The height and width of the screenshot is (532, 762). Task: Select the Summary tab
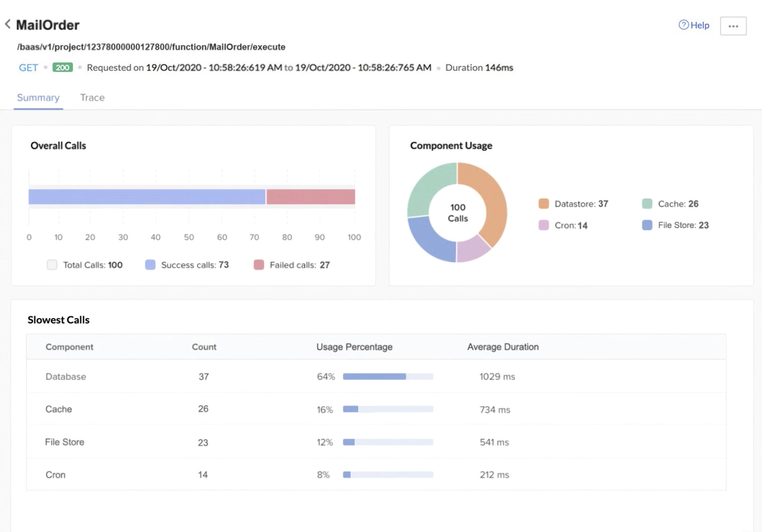click(38, 98)
